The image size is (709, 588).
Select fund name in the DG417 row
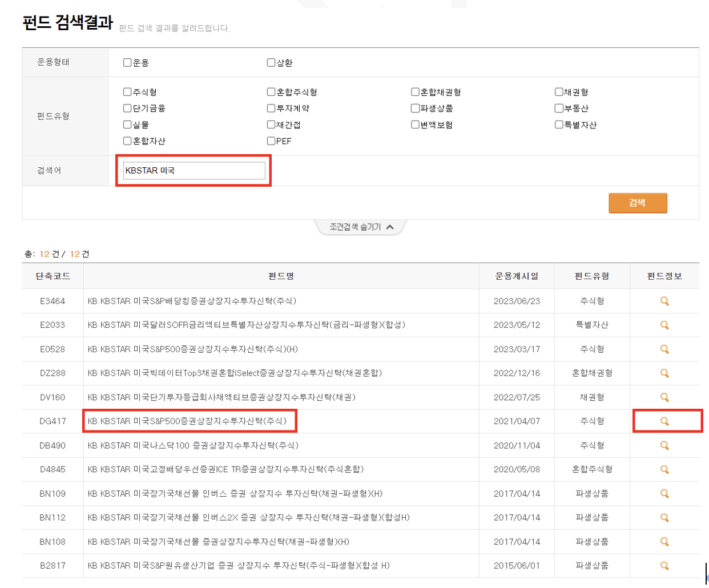coord(187,421)
